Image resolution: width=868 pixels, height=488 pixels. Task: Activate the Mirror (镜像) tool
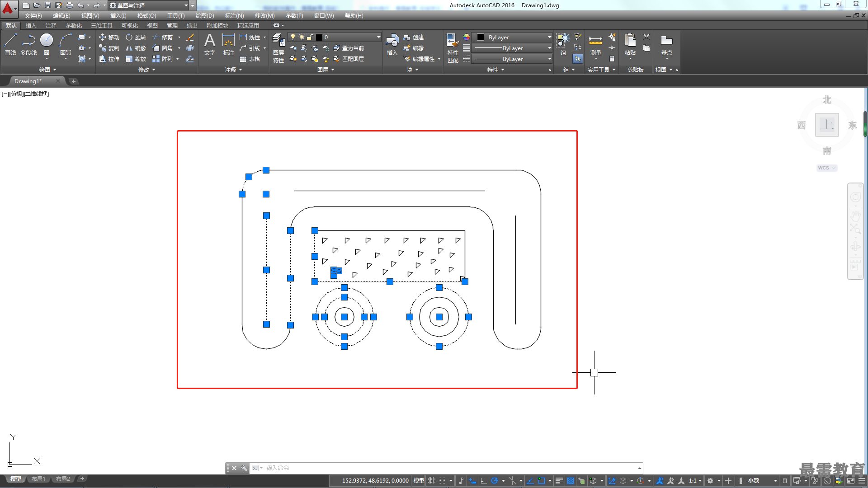click(136, 48)
